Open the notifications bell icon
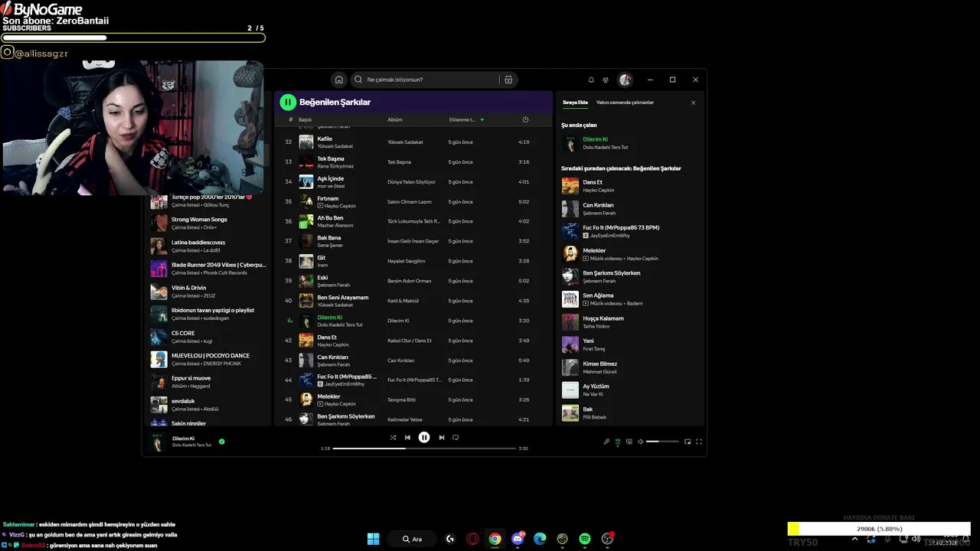 (591, 80)
